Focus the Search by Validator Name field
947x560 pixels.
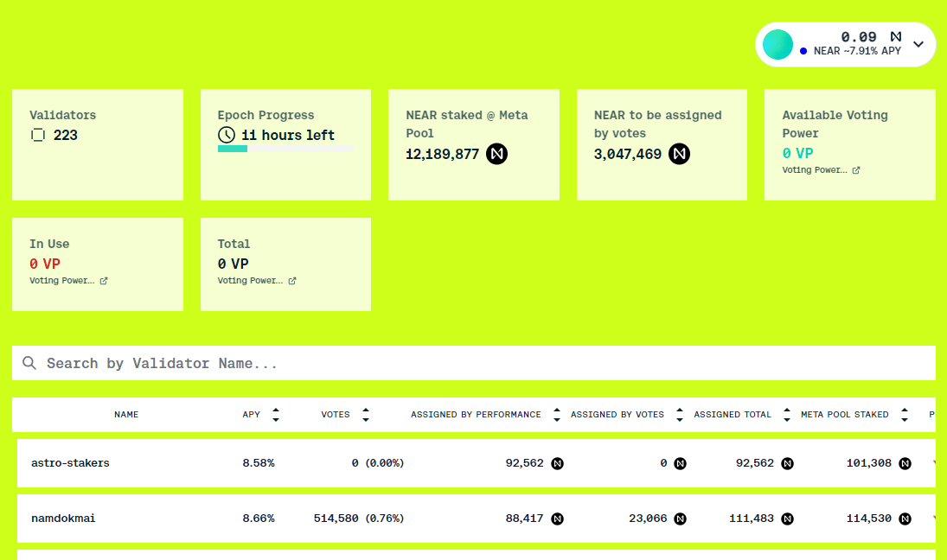point(474,363)
